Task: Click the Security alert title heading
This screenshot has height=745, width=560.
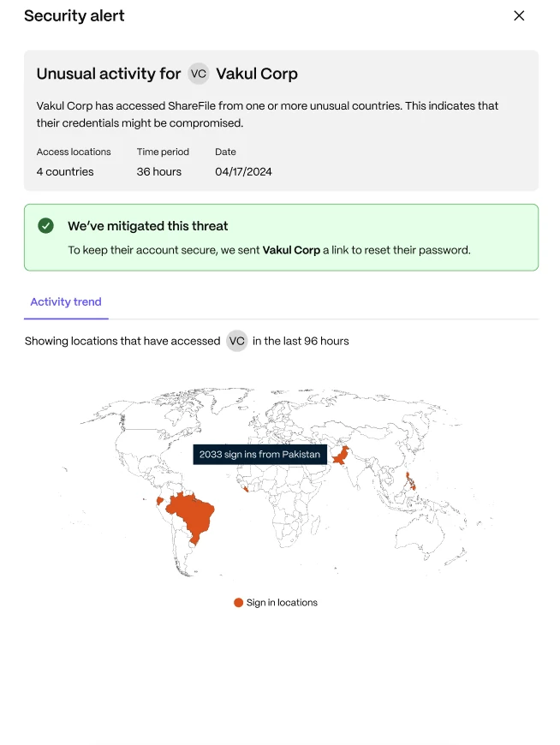Action: 74,15
